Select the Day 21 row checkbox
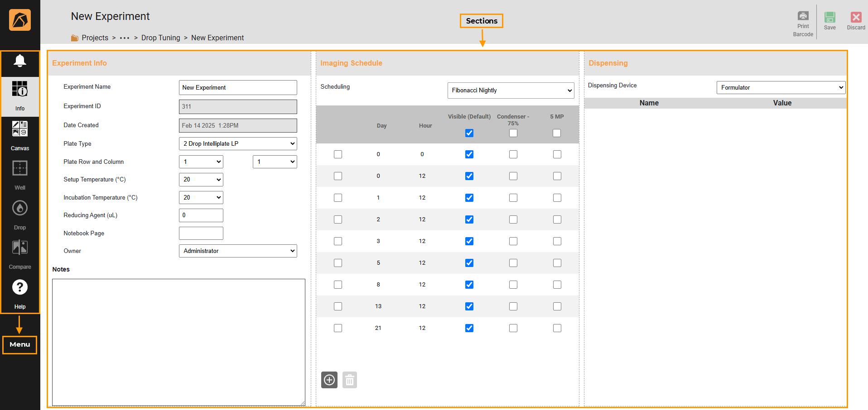Image resolution: width=868 pixels, height=410 pixels. [x=338, y=328]
